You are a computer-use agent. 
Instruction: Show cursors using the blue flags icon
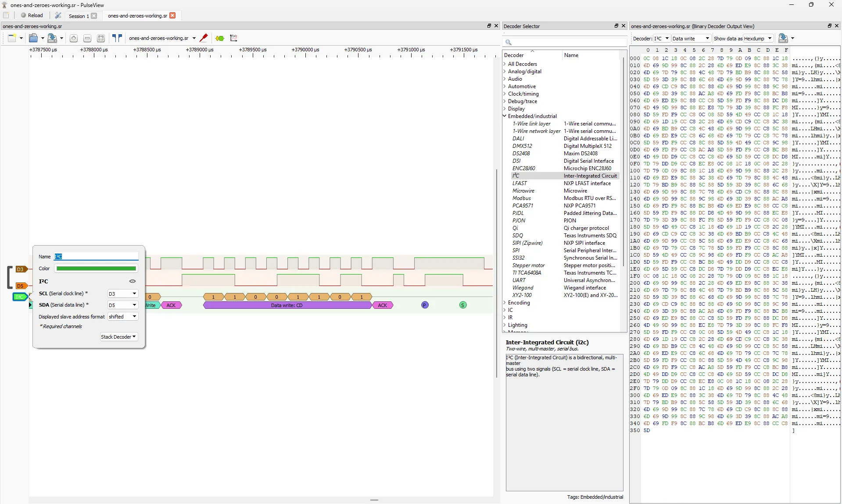coord(116,38)
